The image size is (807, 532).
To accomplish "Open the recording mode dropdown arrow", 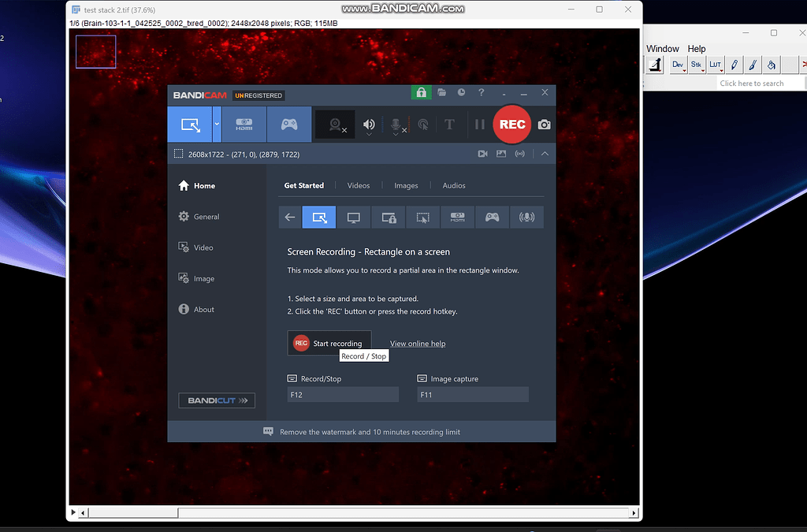I will (215, 125).
